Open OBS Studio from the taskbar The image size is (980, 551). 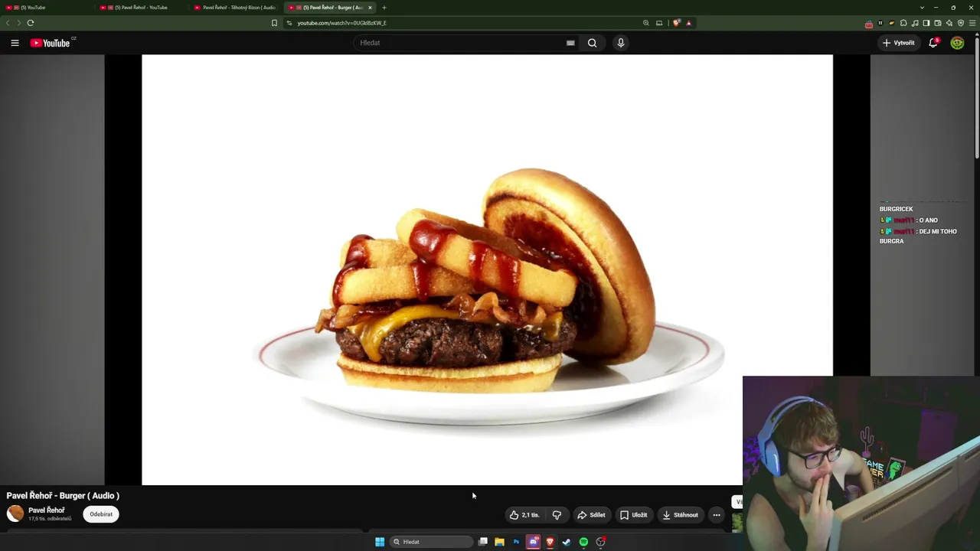[x=601, y=542]
